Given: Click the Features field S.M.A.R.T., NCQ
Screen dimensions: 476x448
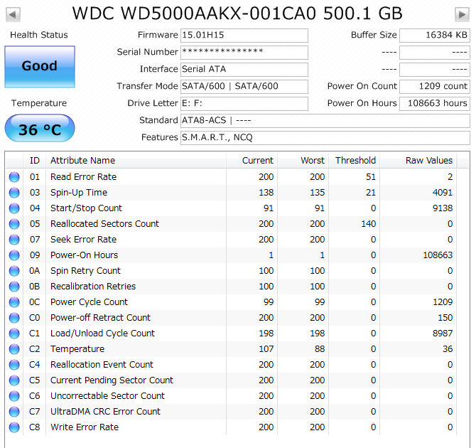Looking at the screenshot, I should click(325, 138).
